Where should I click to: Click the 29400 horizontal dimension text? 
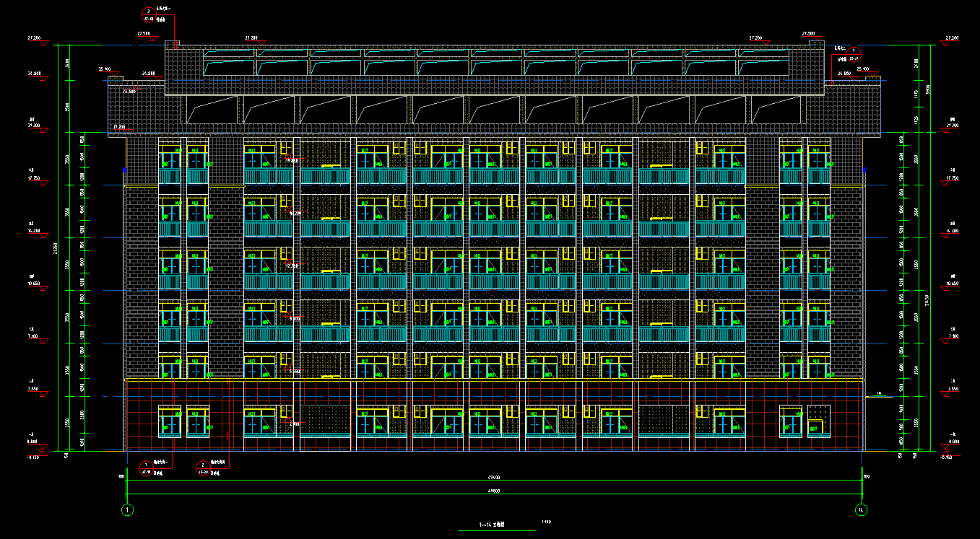pyautogui.click(x=494, y=477)
